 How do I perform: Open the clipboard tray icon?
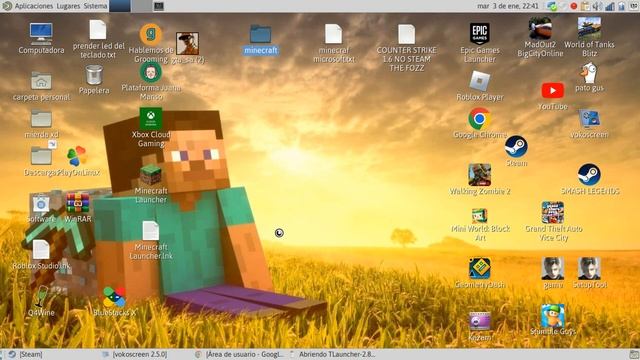coord(585,6)
